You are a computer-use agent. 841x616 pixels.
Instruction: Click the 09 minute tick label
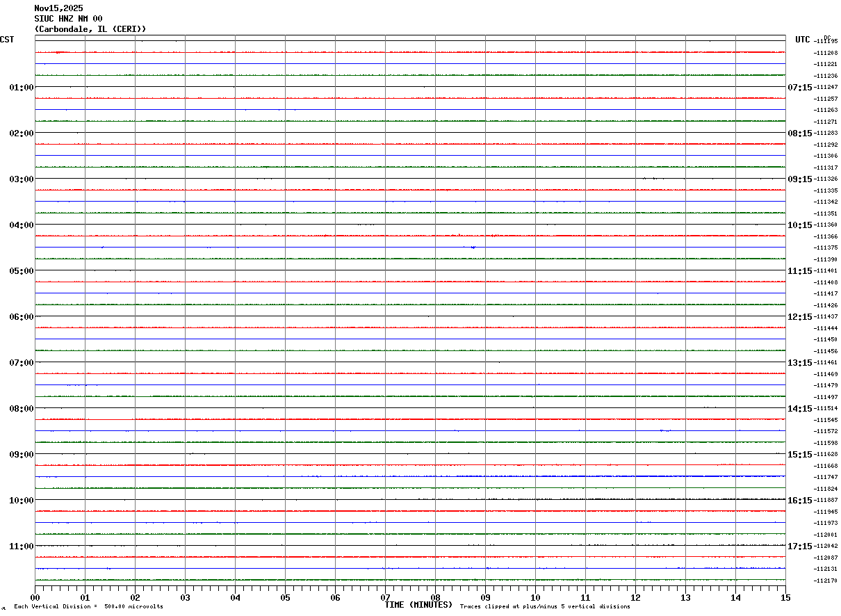click(486, 597)
